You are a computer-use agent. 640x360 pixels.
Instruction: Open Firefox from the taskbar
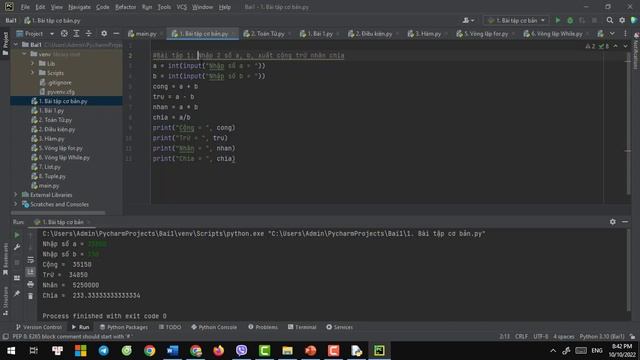[218, 351]
